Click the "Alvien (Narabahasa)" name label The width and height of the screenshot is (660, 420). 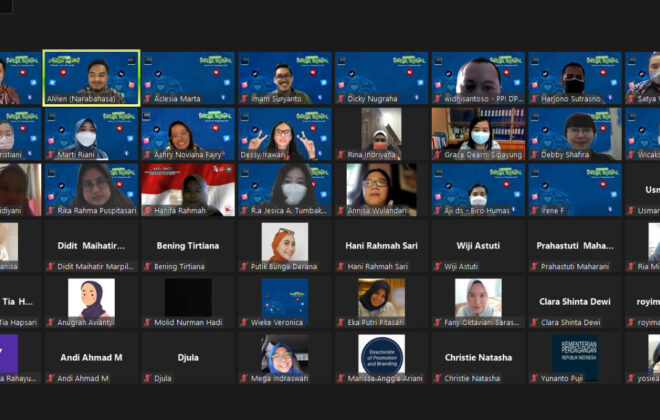pyautogui.click(x=81, y=99)
